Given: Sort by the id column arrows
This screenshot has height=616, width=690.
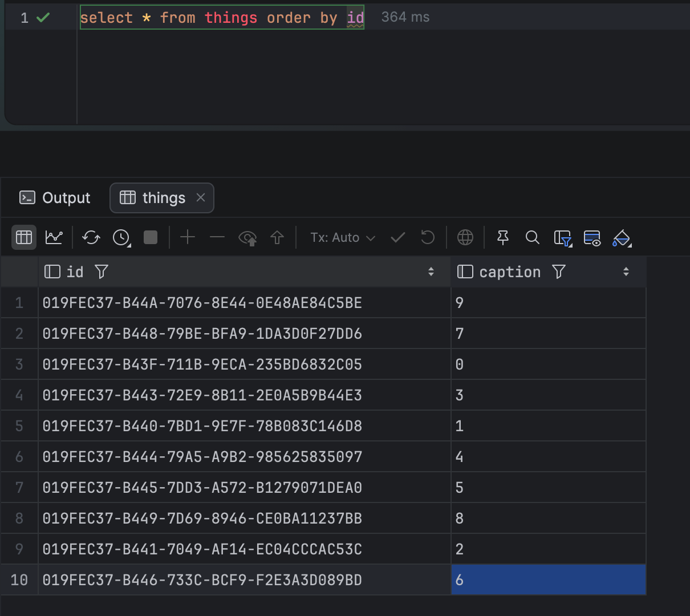Looking at the screenshot, I should 431,271.
